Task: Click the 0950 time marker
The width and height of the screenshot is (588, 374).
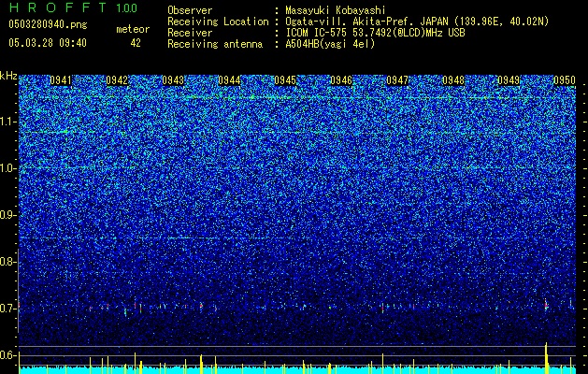Action: tap(565, 80)
